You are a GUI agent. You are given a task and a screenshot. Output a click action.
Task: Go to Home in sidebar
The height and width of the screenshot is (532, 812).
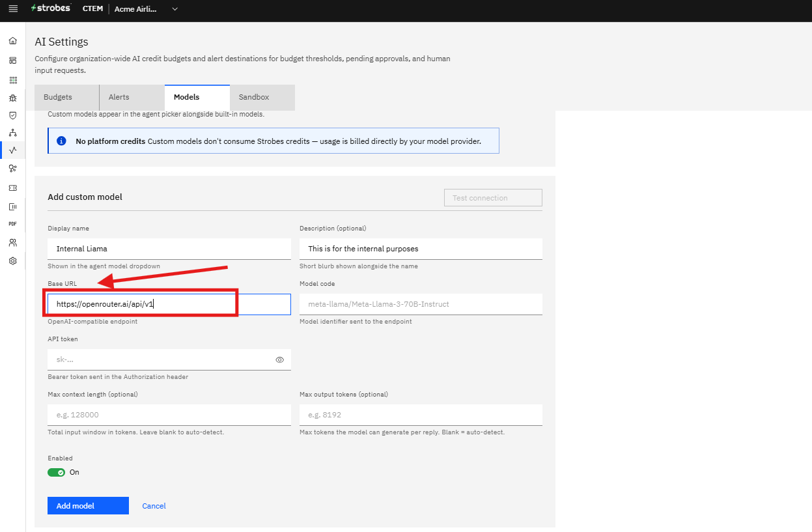point(13,41)
